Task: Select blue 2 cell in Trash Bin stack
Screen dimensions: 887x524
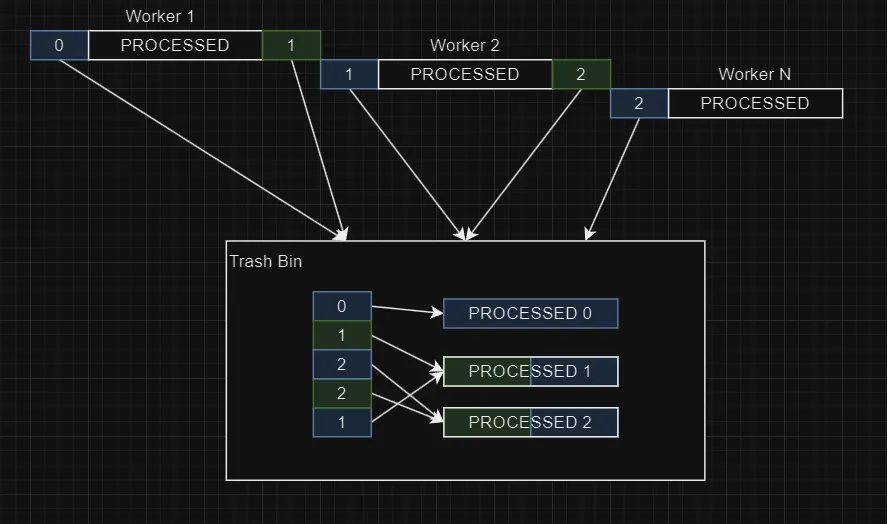Action: click(x=342, y=364)
